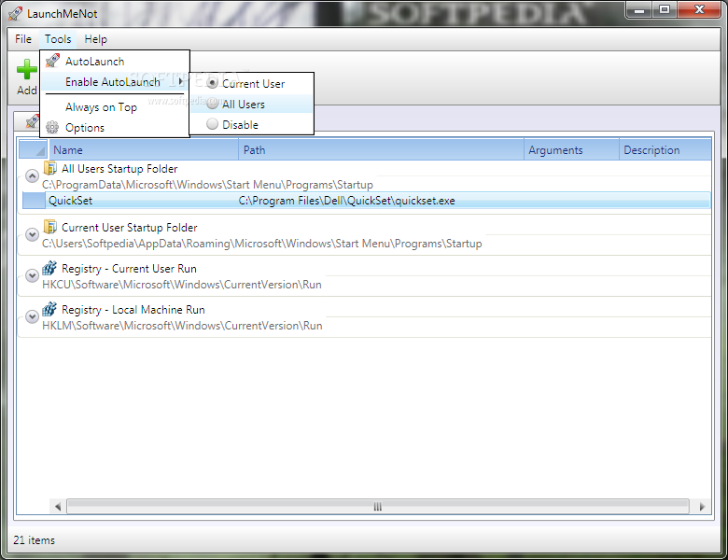Click the Softpedia AppData Startup path text
The height and width of the screenshot is (560, 728).
click(x=262, y=244)
